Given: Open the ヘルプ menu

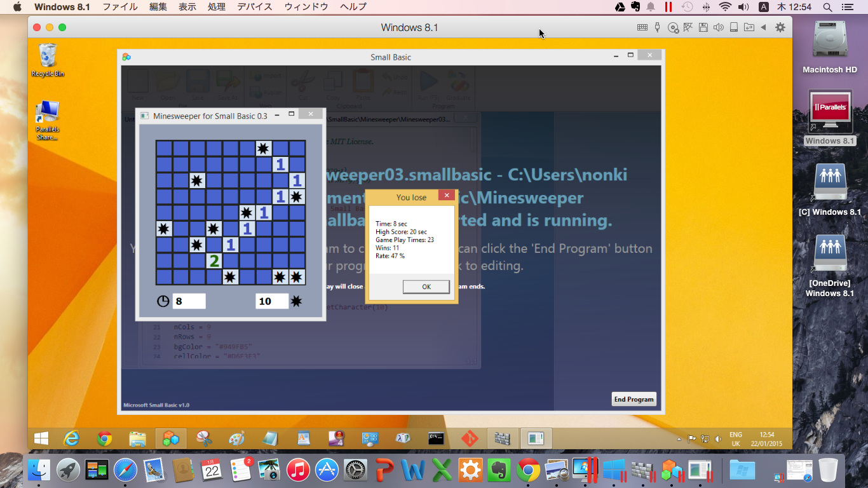Looking at the screenshot, I should coord(353,7).
